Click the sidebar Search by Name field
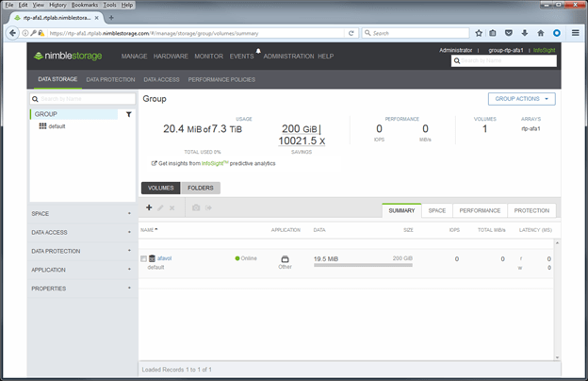This screenshot has width=588, height=381. click(83, 99)
